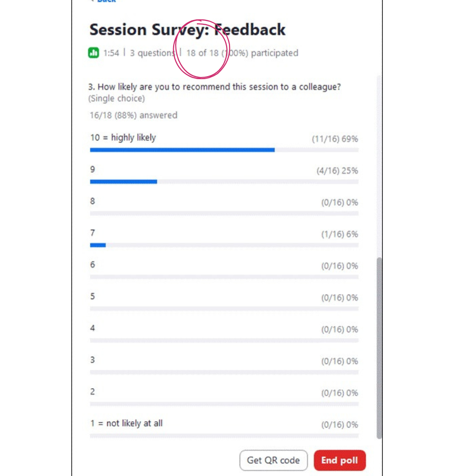Click the Session Survey: Feedback title

(x=187, y=30)
